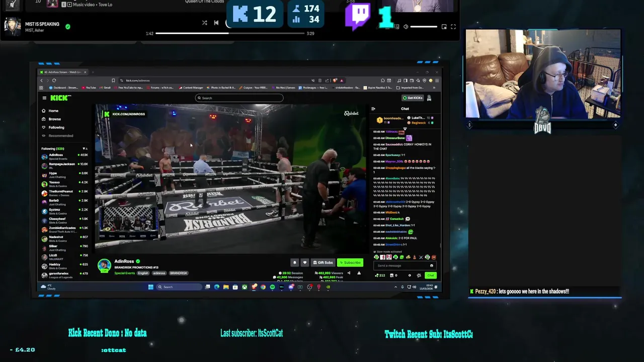Click the Special Events category link
The image size is (644, 362).
pos(124,273)
